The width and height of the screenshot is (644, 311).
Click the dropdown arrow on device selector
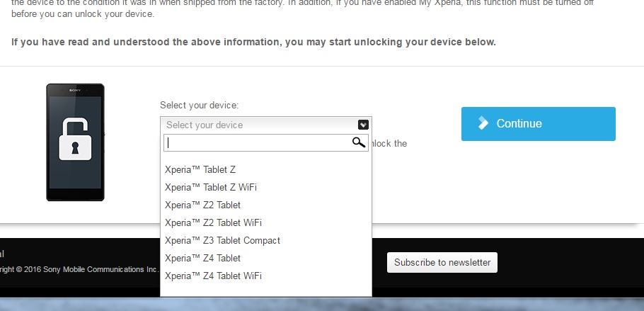coord(363,125)
